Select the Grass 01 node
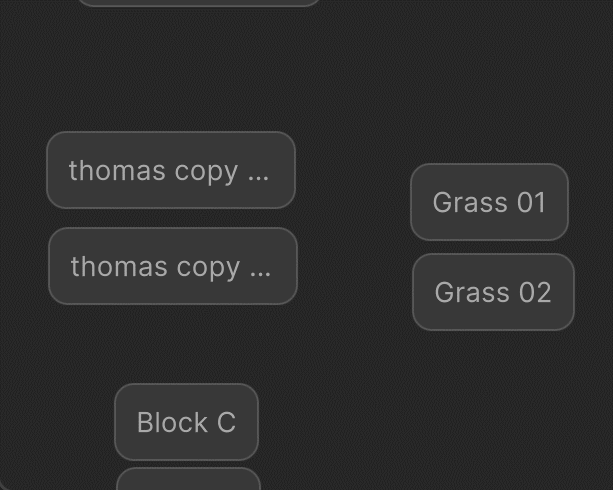Viewport: 613px width, 490px height. point(489,202)
